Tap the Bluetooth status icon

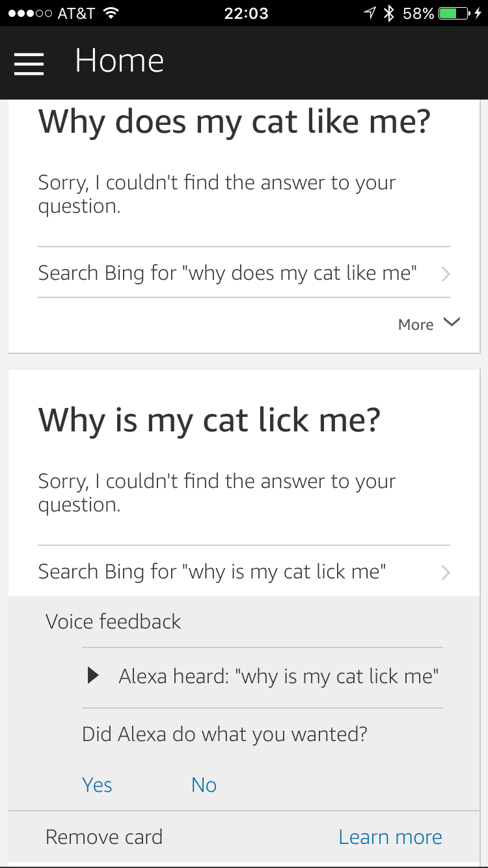[x=389, y=13]
